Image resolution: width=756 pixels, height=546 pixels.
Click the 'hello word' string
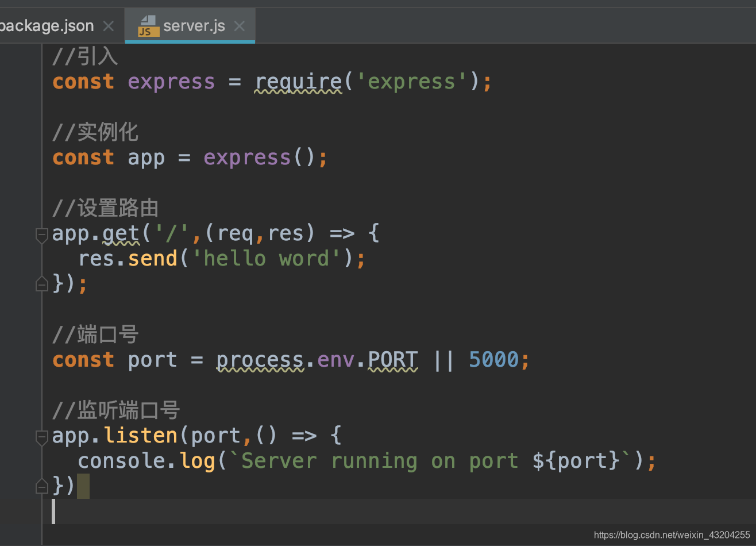[x=267, y=259]
